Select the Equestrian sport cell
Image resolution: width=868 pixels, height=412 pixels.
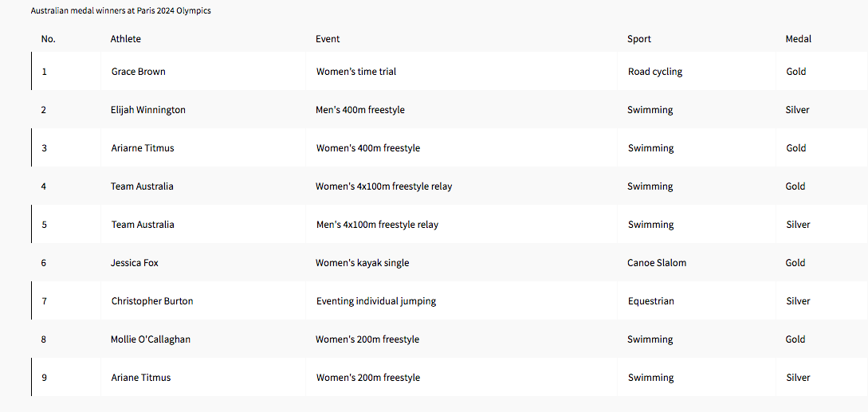pyautogui.click(x=651, y=301)
